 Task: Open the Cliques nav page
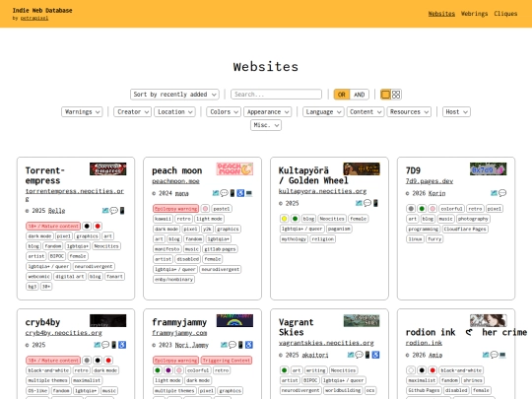[505, 14]
